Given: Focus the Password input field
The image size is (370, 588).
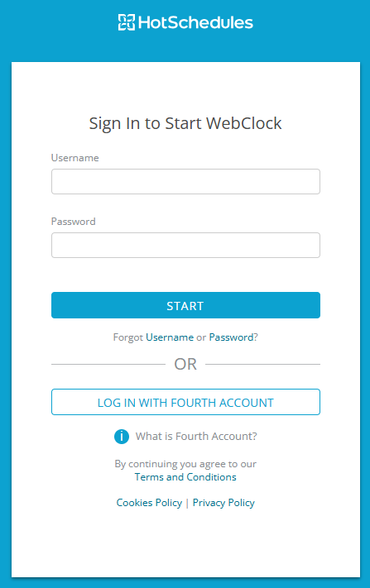Looking at the screenshot, I should tap(185, 246).
